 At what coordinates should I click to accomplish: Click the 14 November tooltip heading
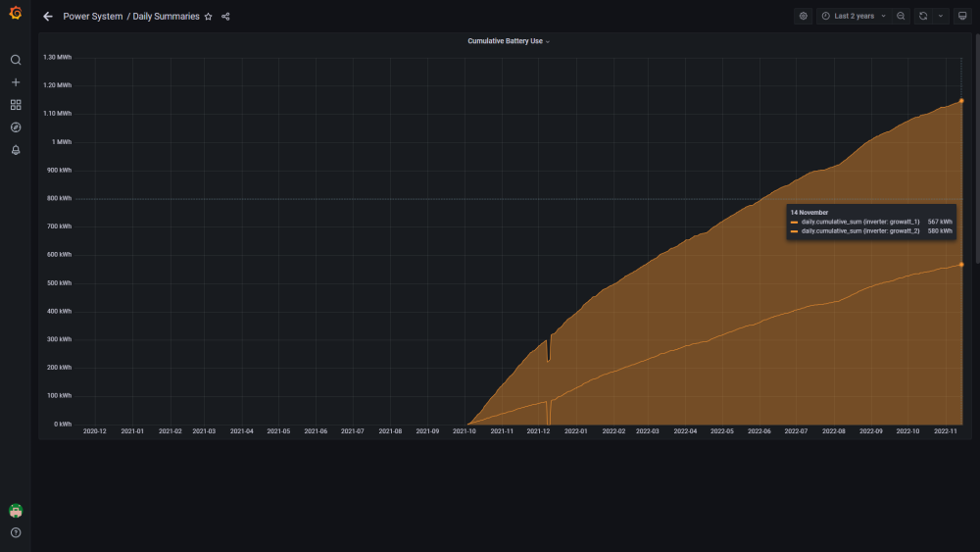pyautogui.click(x=808, y=213)
